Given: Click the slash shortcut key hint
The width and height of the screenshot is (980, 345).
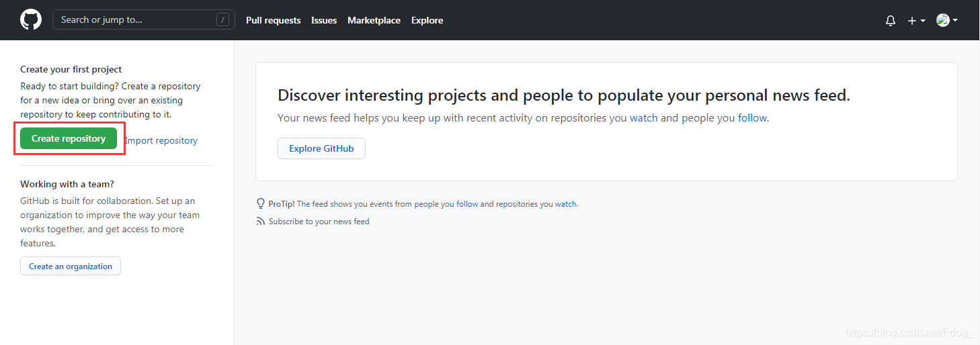Looking at the screenshot, I should coord(222,20).
